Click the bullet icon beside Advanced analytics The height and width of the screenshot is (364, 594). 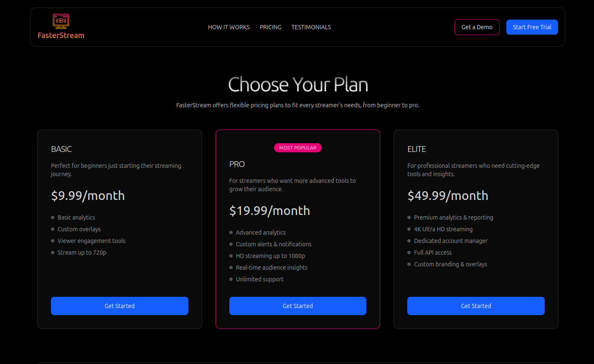point(231,233)
